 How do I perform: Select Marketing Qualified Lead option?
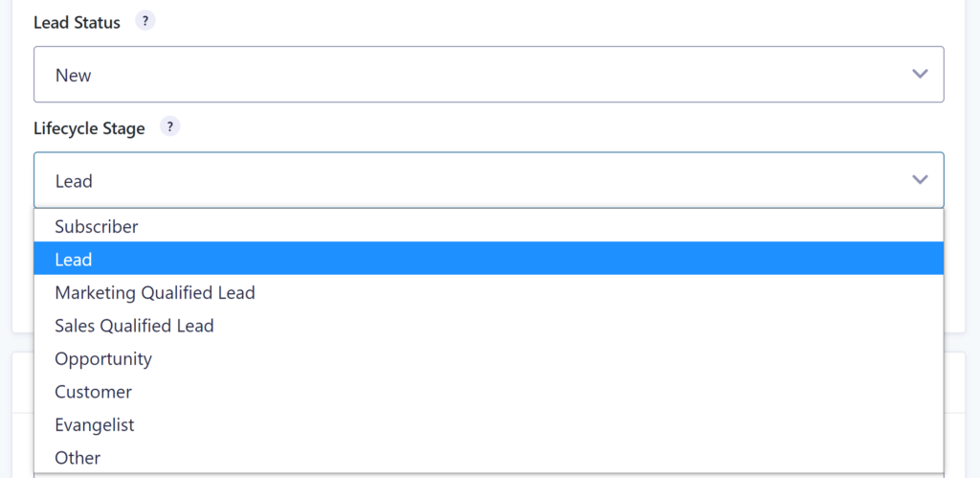click(155, 293)
